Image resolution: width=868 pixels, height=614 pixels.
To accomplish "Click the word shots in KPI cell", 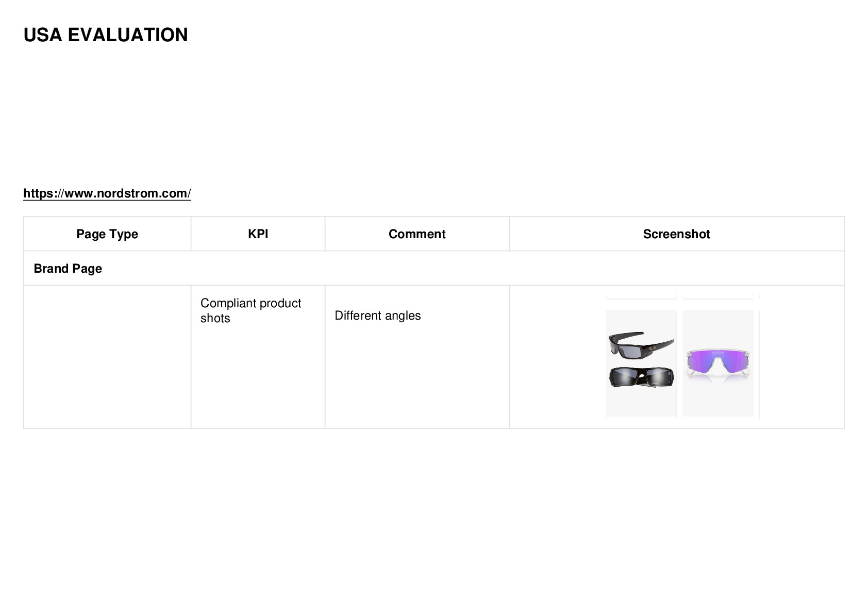I will (x=215, y=318).
